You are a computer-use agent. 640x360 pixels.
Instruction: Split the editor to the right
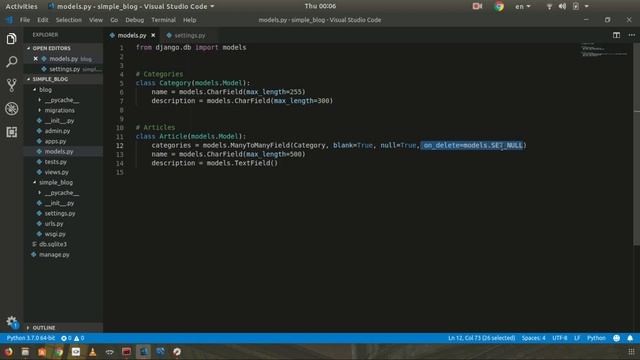tap(616, 35)
